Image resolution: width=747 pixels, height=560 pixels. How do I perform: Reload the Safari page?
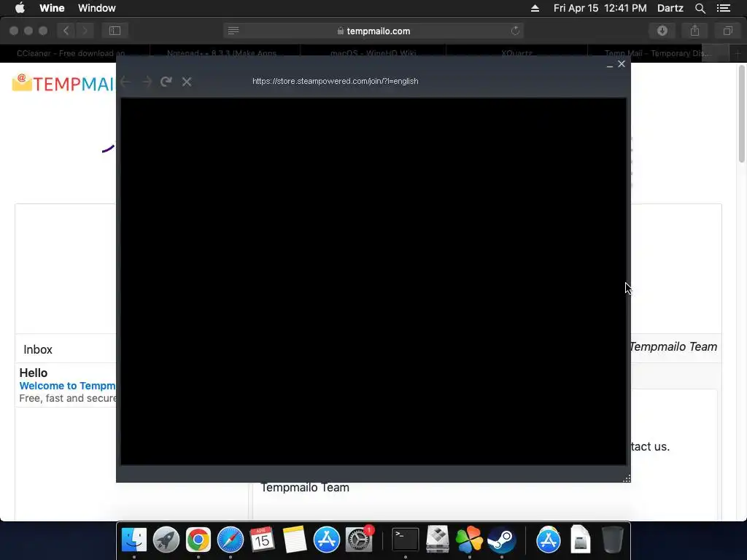click(515, 31)
